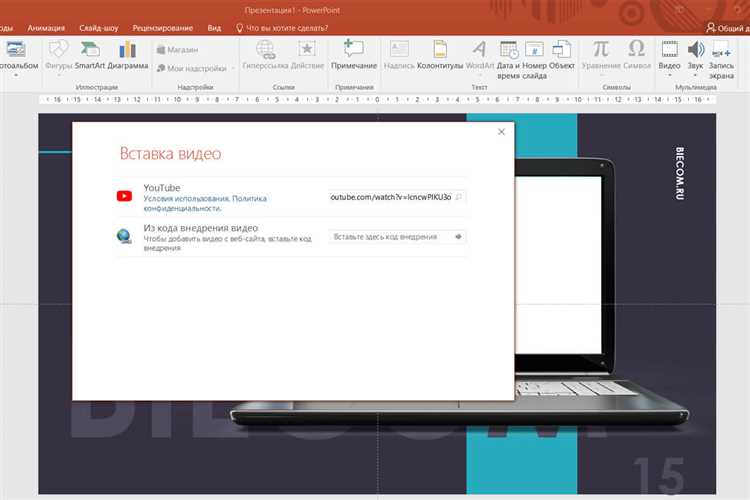Viewport: 750px width, 500px height.
Task: Insert an Object (Объект)
Action: coord(562,55)
